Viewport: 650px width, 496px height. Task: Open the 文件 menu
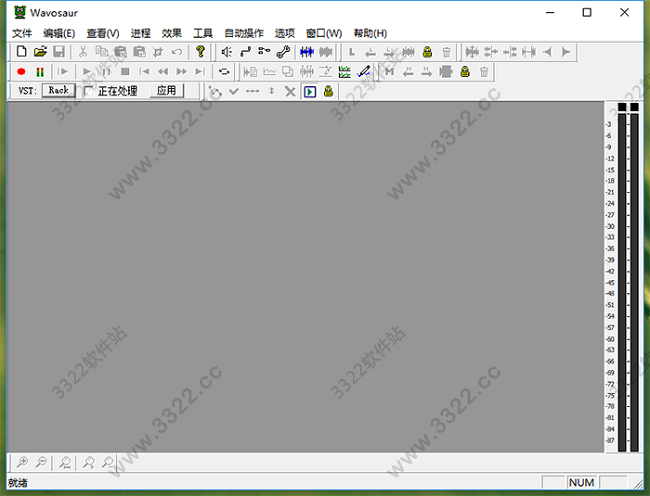pyautogui.click(x=22, y=33)
